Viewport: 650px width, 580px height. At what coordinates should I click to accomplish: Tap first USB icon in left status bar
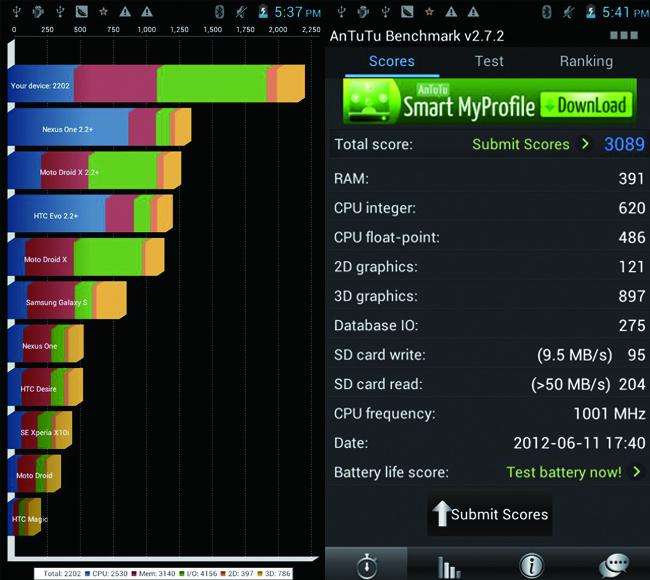tap(16, 12)
